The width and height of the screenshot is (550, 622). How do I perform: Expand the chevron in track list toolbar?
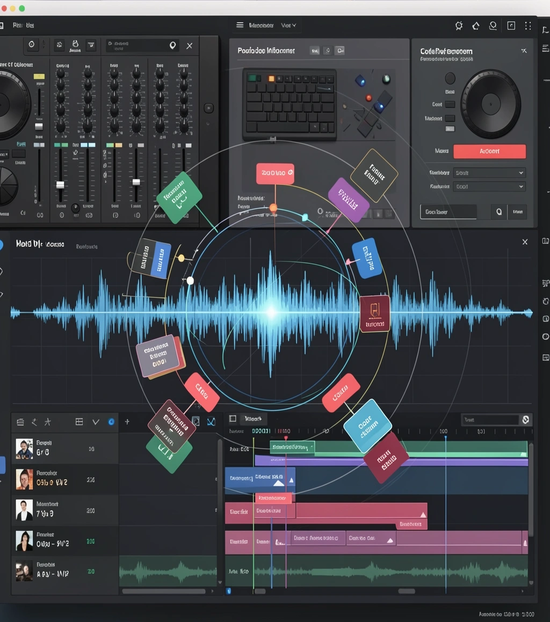(96, 422)
